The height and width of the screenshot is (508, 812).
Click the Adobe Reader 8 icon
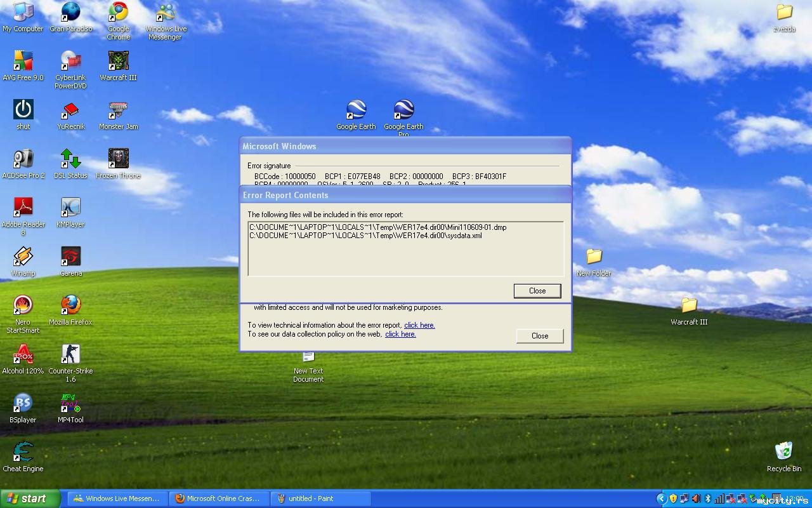click(23, 216)
